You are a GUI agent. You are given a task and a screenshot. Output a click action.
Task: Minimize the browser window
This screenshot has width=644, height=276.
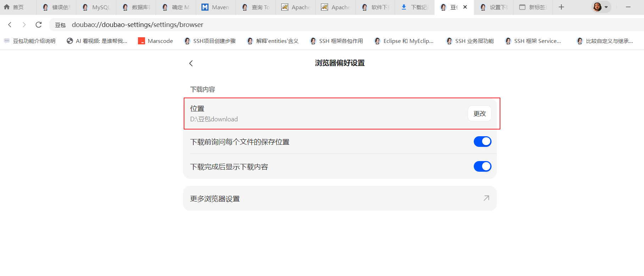click(x=628, y=7)
